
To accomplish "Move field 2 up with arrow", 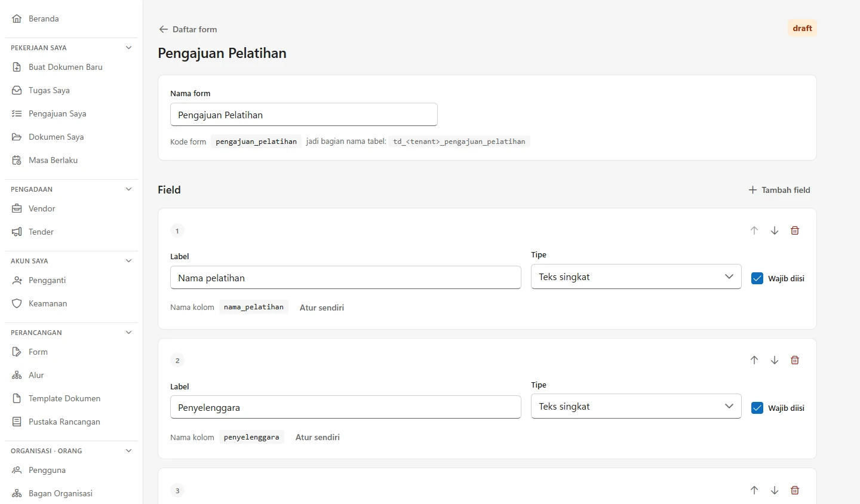I will coord(754,360).
